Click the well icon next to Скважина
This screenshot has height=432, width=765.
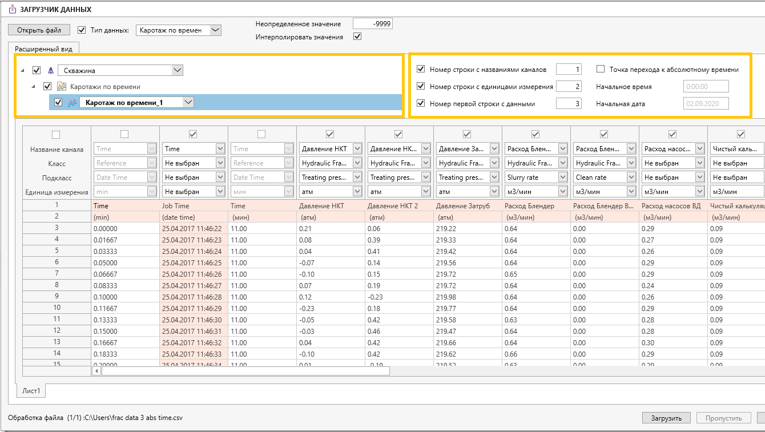coord(50,70)
